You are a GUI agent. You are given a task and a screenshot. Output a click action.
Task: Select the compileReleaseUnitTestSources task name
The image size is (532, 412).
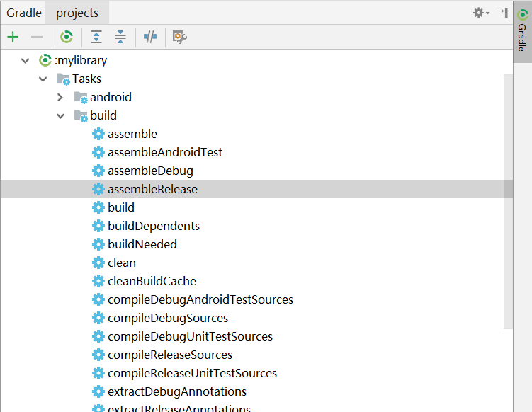pyautogui.click(x=193, y=373)
